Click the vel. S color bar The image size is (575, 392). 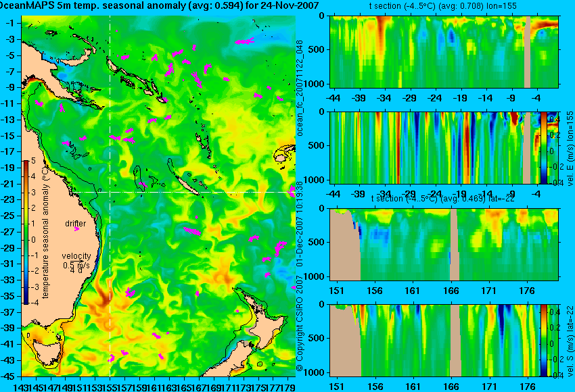click(x=543, y=341)
